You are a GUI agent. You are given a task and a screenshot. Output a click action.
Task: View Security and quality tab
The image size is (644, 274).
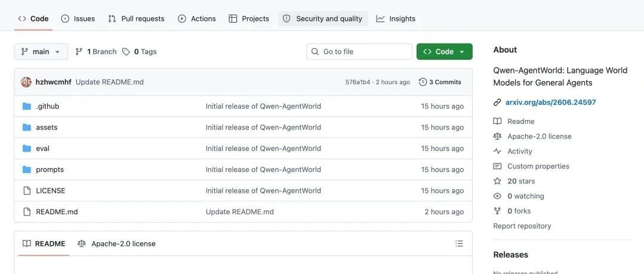[323, 19]
